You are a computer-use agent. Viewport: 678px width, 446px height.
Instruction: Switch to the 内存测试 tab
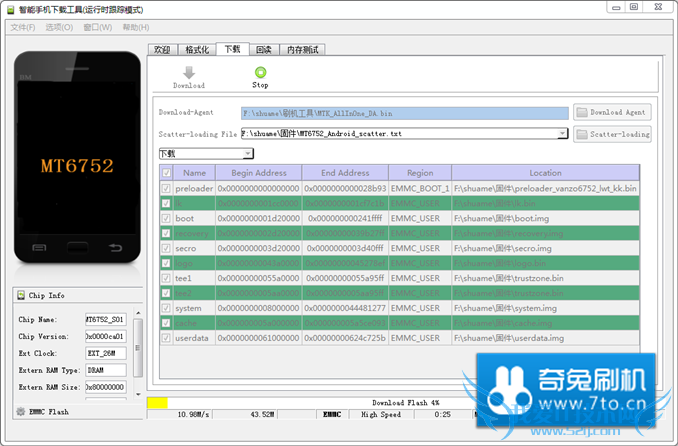[x=302, y=49]
